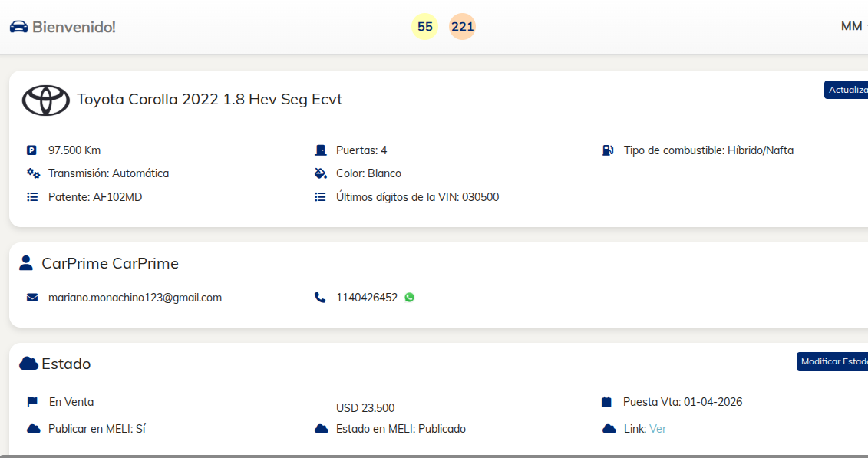Click the door icon next to Puertas
The image size is (868, 458).
pyautogui.click(x=320, y=150)
